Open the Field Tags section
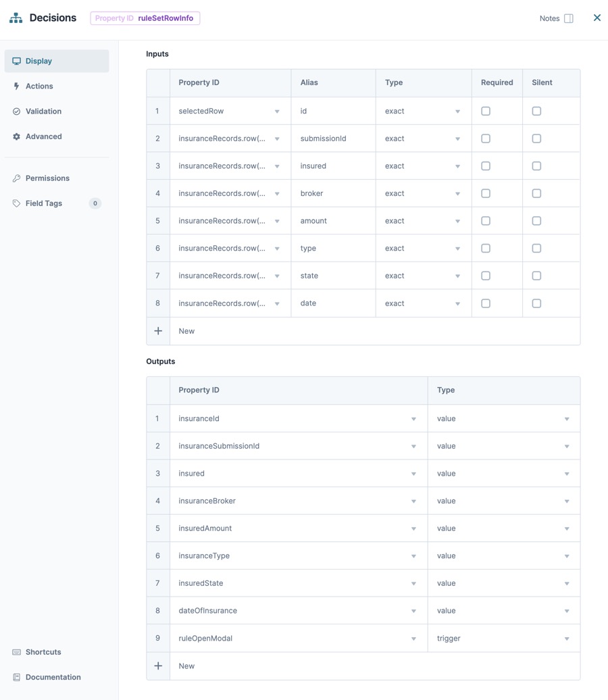The width and height of the screenshot is (608, 700). [57, 203]
